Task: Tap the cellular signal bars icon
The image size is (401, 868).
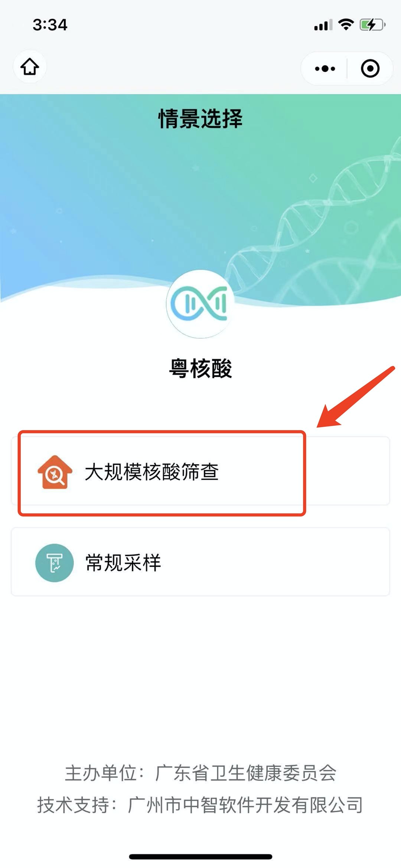Action: pos(323,25)
